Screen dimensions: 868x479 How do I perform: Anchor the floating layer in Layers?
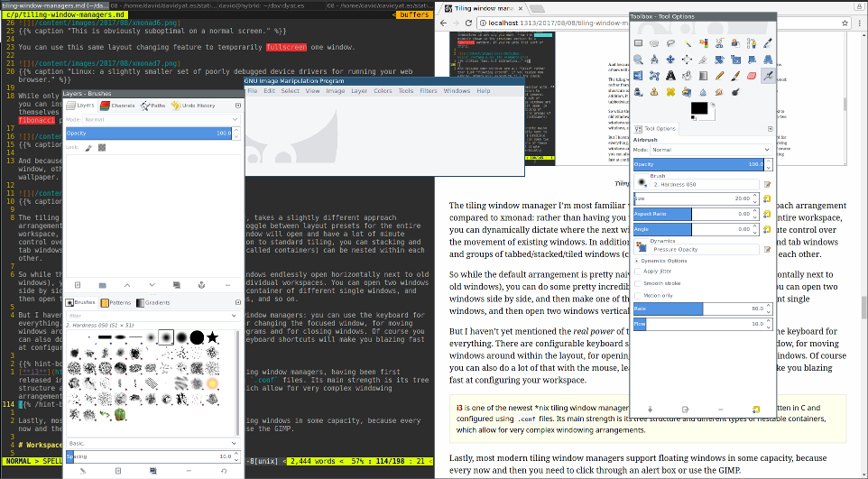pyautogui.click(x=201, y=285)
